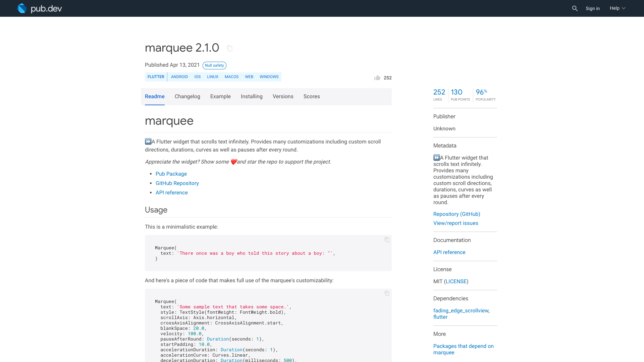View the MIT LICENSE file
Image resolution: width=644 pixels, height=362 pixels.
(456, 281)
